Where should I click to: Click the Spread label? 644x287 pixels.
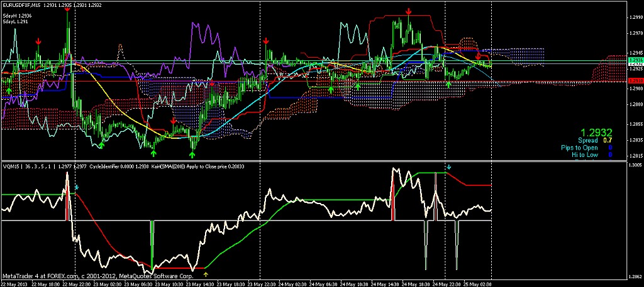coord(588,141)
